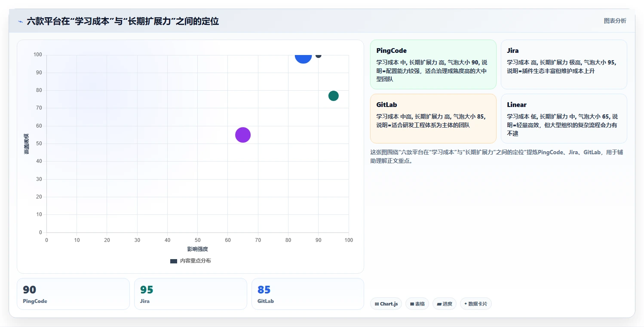Click the 图表分析 label in header
644x327 pixels.
click(x=615, y=21)
